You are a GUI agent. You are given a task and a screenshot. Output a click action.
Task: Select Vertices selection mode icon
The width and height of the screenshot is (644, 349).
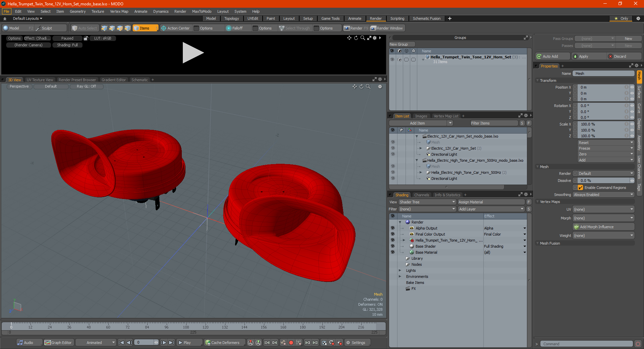coord(104,28)
